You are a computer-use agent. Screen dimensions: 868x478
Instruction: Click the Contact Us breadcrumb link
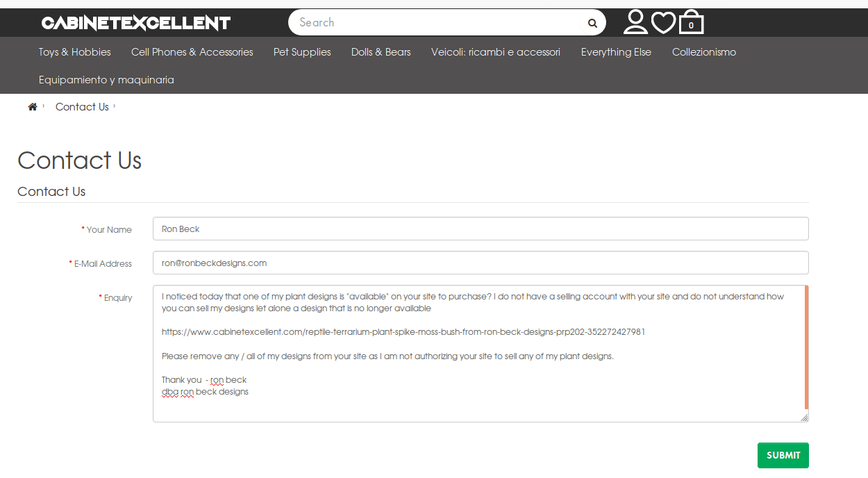(x=82, y=106)
